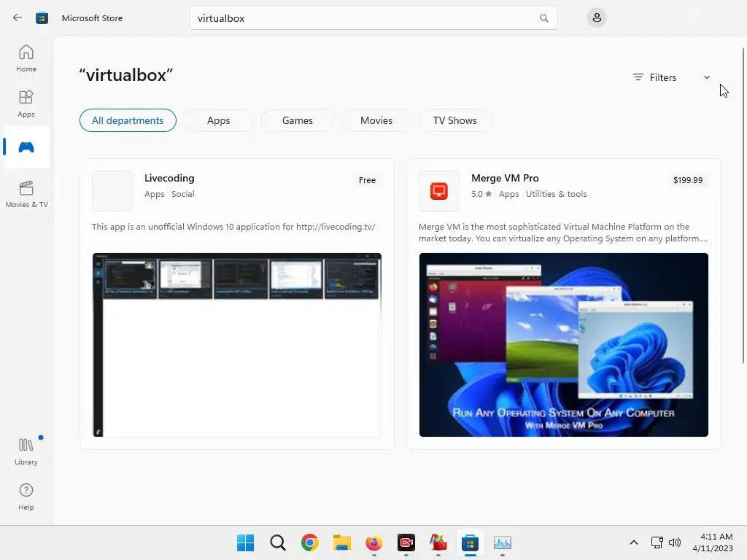Click the vertical scrollbar of results
The image size is (747, 560).
pos(743,206)
